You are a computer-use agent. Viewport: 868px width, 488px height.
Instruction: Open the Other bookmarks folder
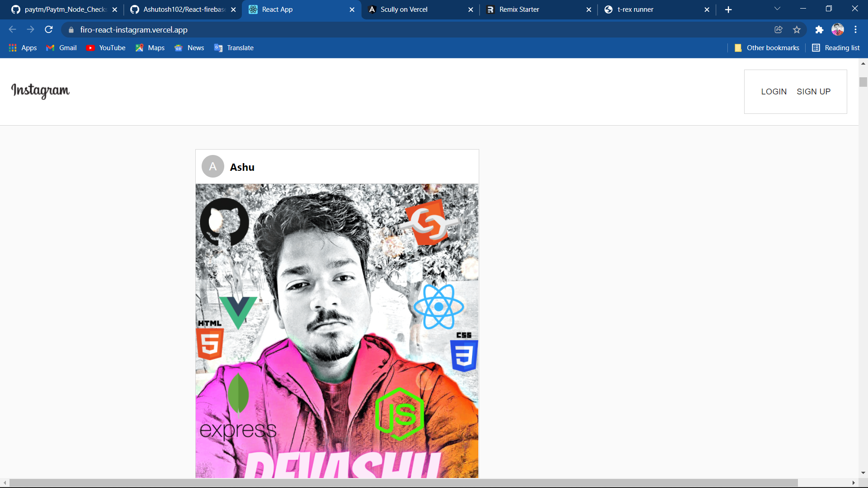click(x=767, y=48)
